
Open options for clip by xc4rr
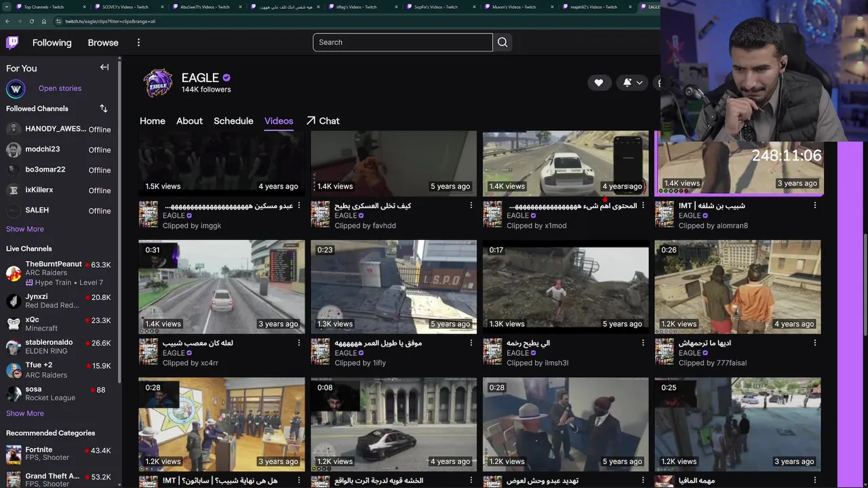pyautogui.click(x=299, y=343)
